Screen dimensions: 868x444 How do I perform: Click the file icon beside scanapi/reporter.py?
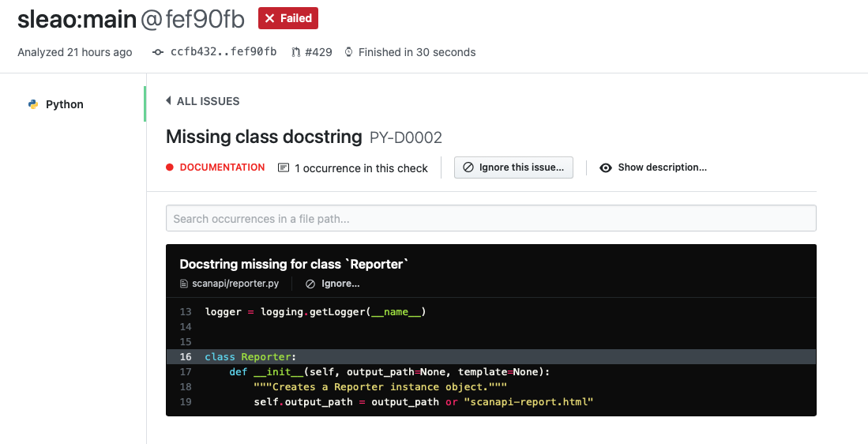184,284
